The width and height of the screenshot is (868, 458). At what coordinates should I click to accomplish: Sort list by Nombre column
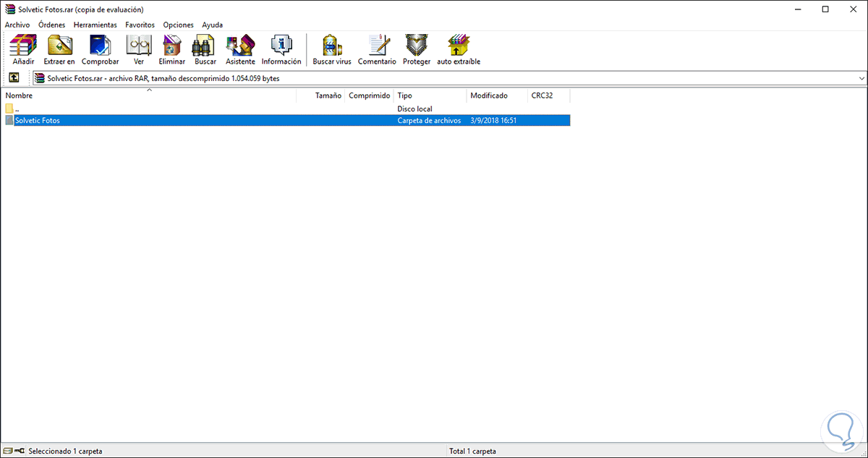150,96
